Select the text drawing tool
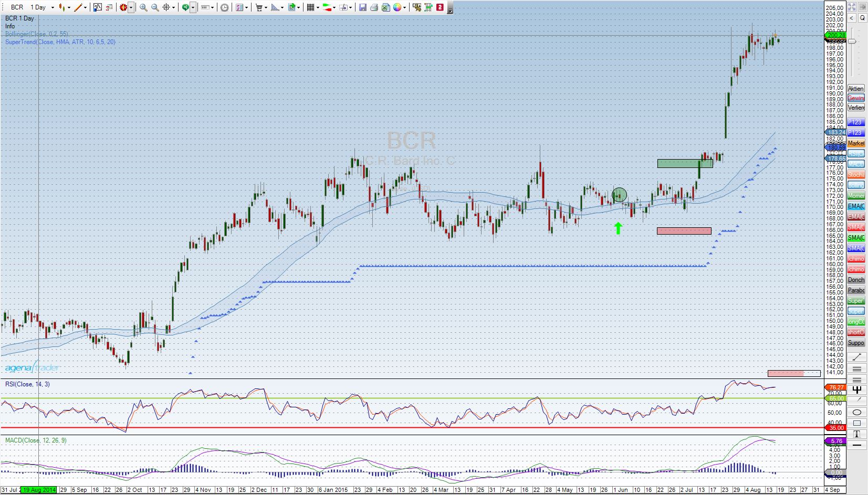 click(x=856, y=434)
